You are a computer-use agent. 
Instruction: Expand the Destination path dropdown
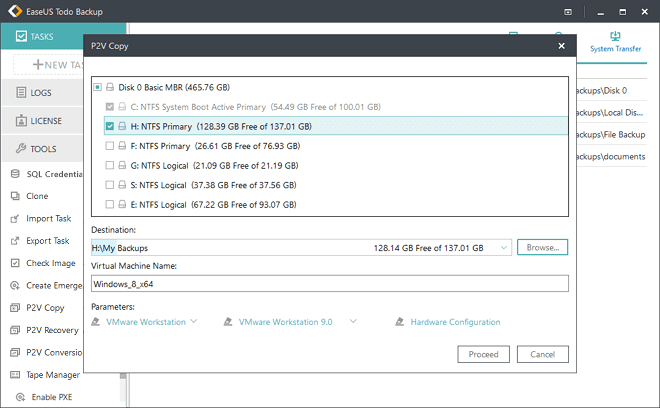coord(500,247)
